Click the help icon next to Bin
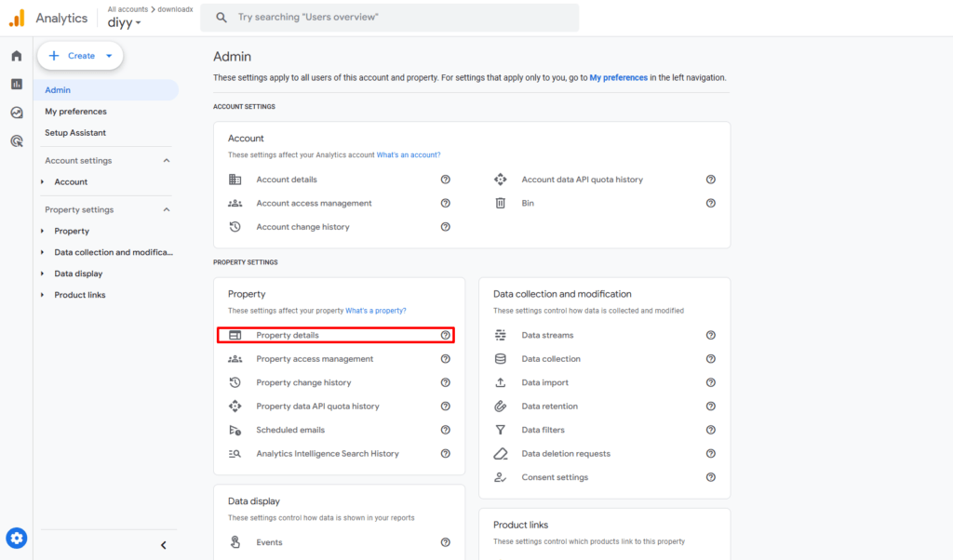The width and height of the screenshot is (953, 560). click(710, 203)
